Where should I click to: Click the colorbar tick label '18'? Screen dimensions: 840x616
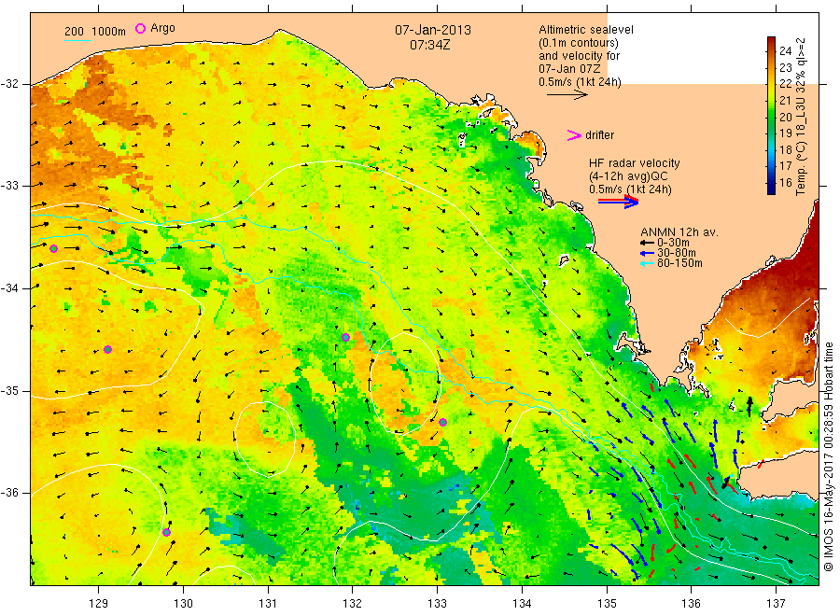pos(785,150)
